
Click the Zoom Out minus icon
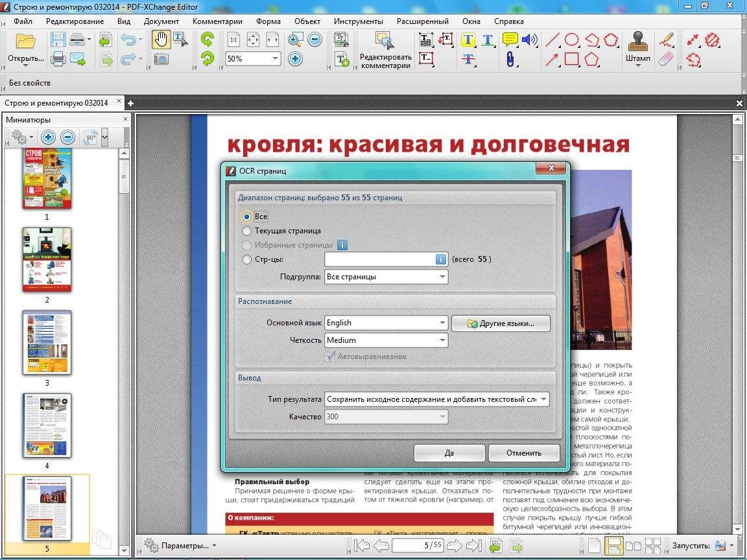pyautogui.click(x=315, y=39)
